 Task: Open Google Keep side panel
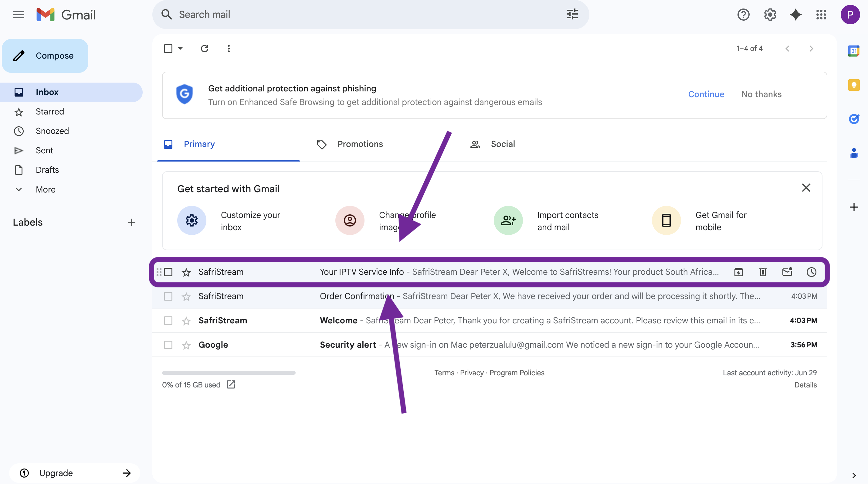pyautogui.click(x=853, y=85)
